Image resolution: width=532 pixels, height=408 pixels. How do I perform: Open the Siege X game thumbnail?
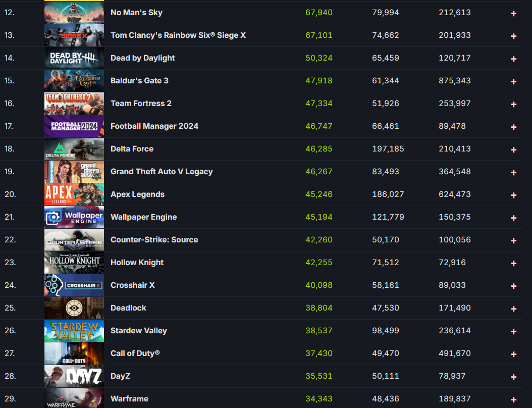[x=74, y=35]
